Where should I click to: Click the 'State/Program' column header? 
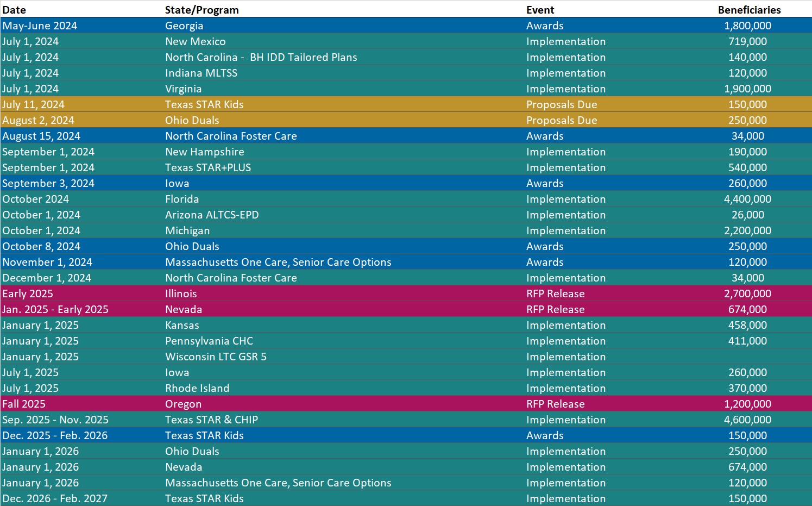pyautogui.click(x=202, y=10)
